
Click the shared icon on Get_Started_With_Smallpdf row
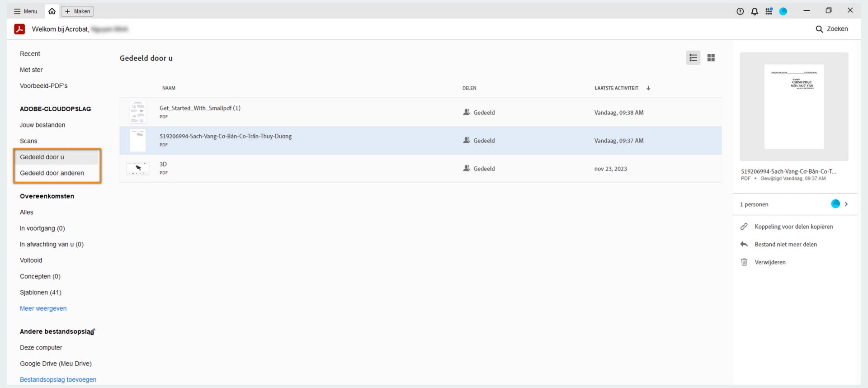[x=467, y=112]
